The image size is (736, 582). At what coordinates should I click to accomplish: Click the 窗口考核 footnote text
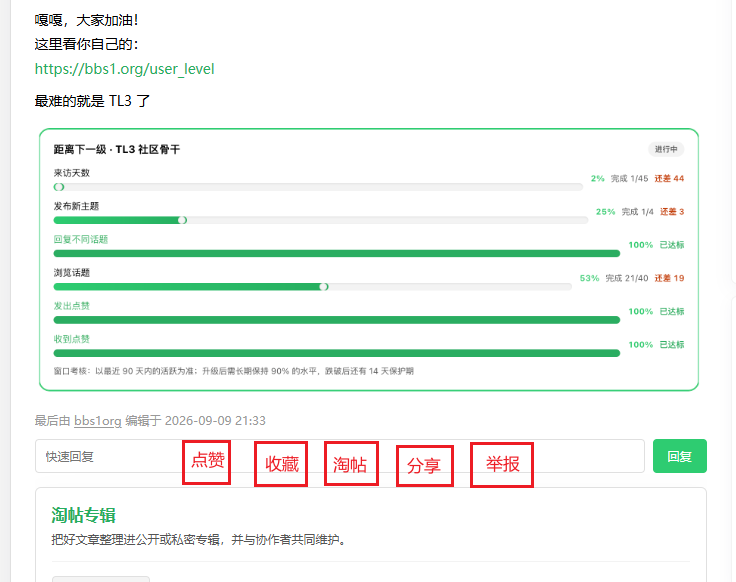click(x=233, y=371)
